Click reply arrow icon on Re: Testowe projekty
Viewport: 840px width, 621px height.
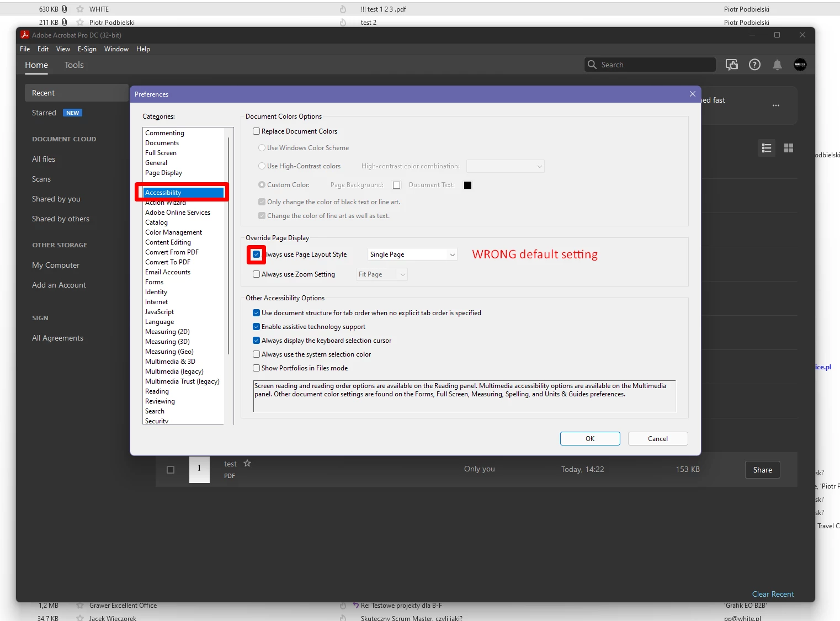(x=356, y=606)
